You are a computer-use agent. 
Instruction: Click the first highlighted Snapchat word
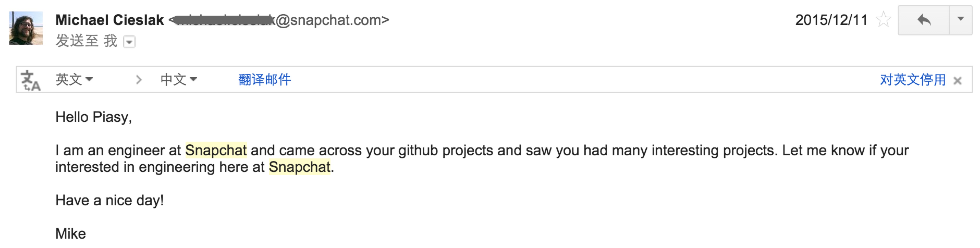(216, 150)
